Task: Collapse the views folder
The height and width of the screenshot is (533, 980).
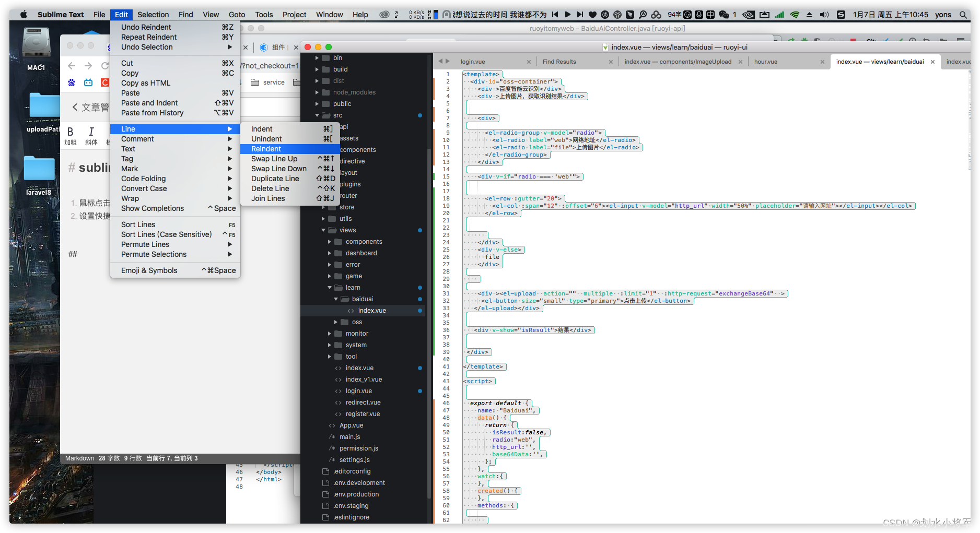Action: [x=323, y=230]
